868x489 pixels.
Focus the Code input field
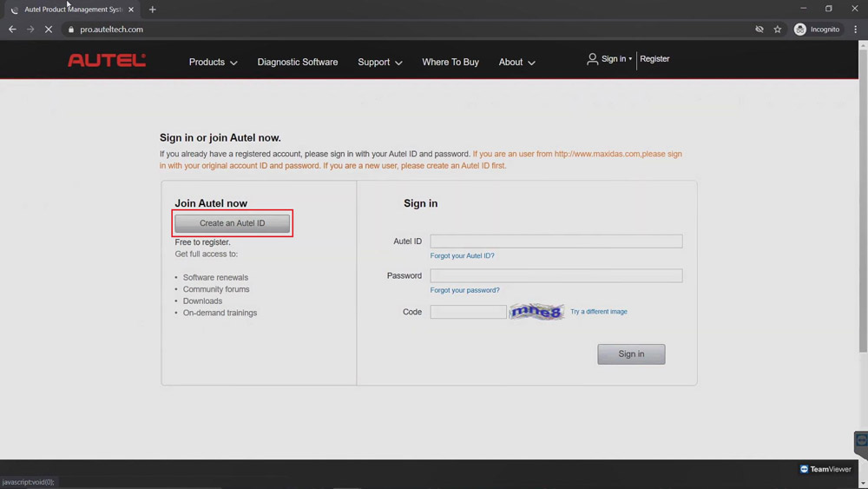pos(468,312)
